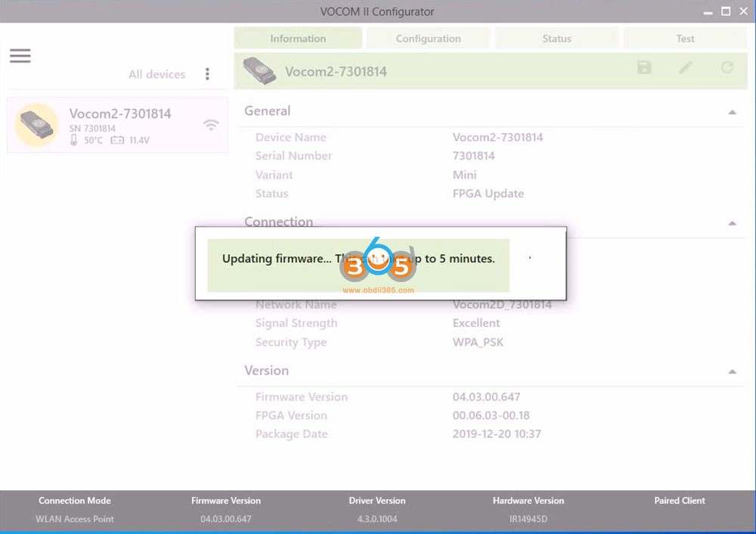The width and height of the screenshot is (756, 534).
Task: Click Hardware Version IR14945D in status bar
Action: point(528,519)
